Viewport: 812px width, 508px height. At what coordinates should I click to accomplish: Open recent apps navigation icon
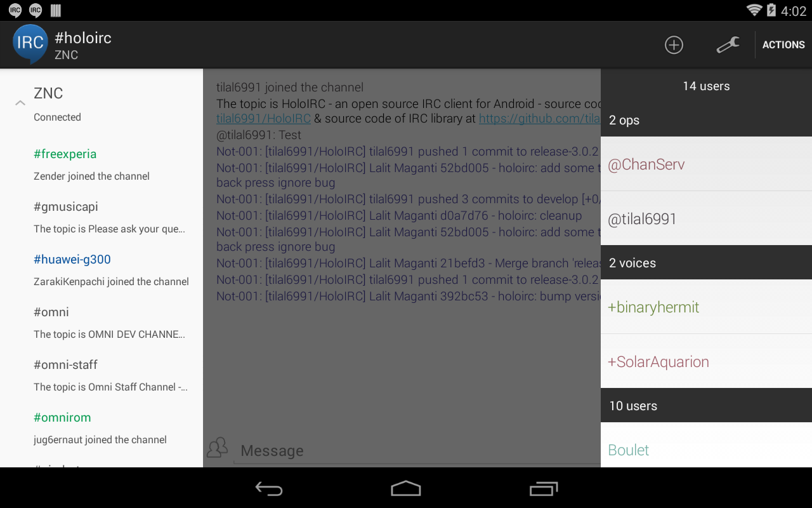tap(544, 488)
